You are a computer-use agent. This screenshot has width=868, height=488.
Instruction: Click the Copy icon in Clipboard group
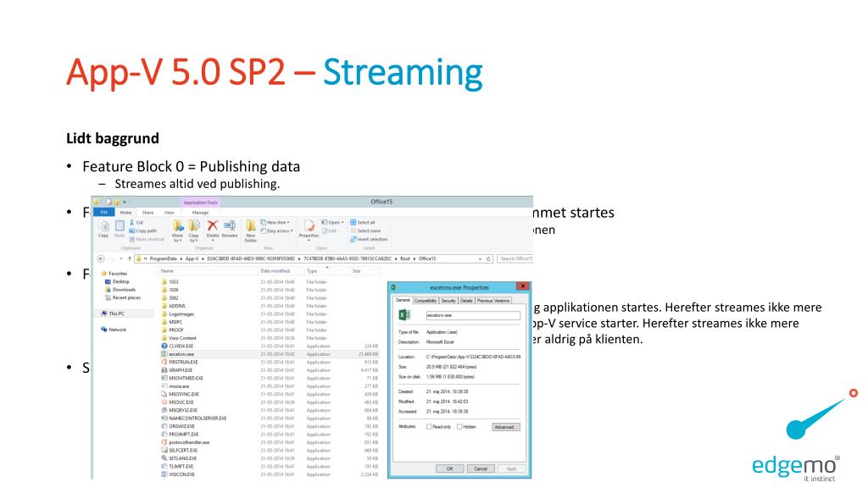point(103,225)
